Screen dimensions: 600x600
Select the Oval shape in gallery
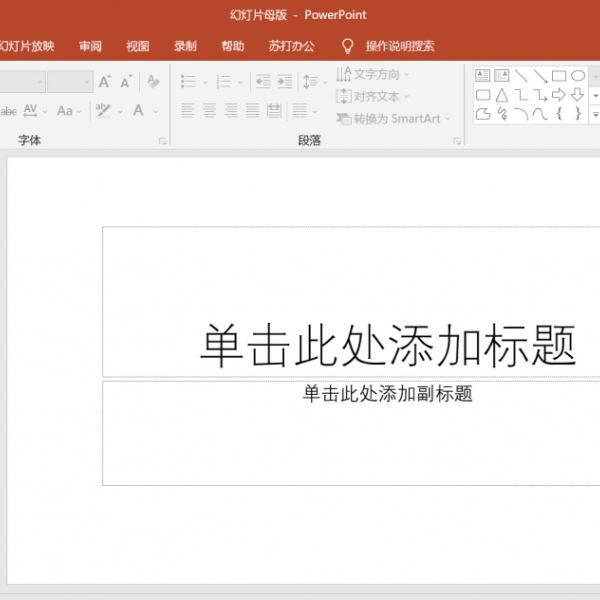coord(578,76)
